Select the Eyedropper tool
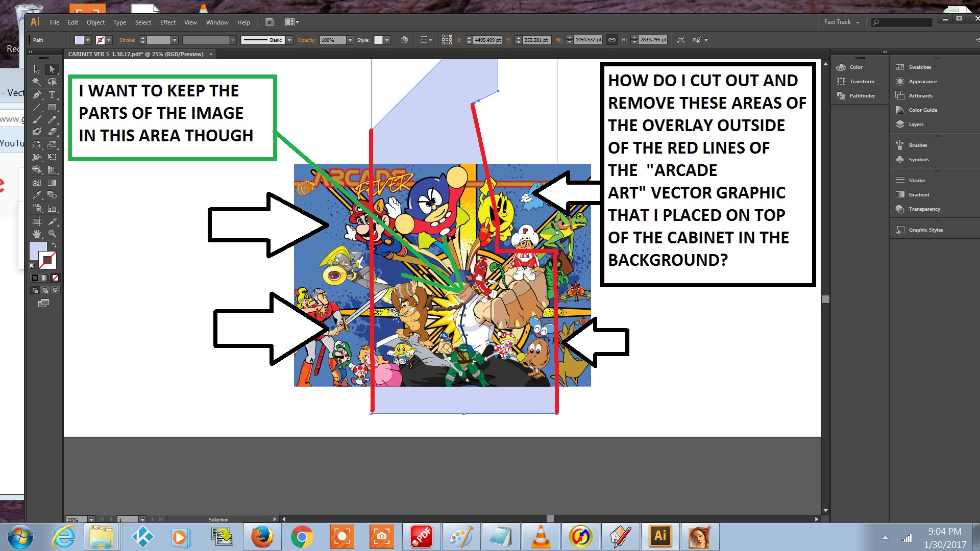Image resolution: width=980 pixels, height=551 pixels. (37, 195)
